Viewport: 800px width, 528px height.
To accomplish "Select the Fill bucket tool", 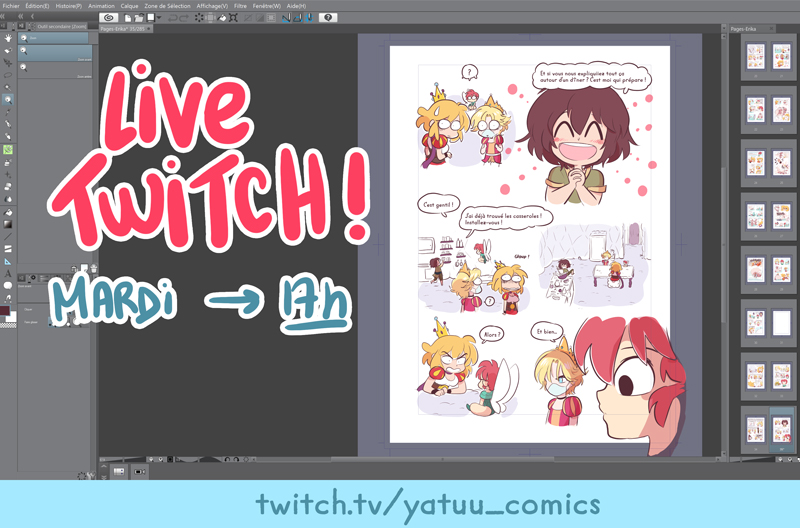I will pyautogui.click(x=8, y=212).
